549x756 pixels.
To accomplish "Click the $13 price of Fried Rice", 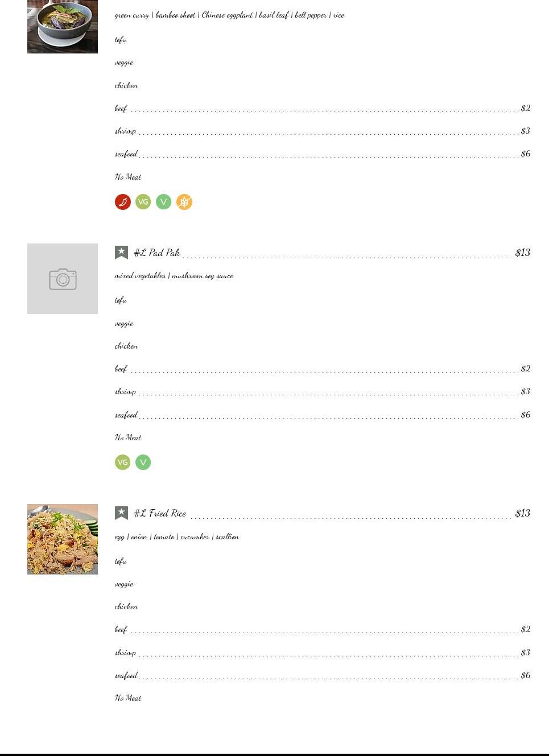I will (523, 513).
